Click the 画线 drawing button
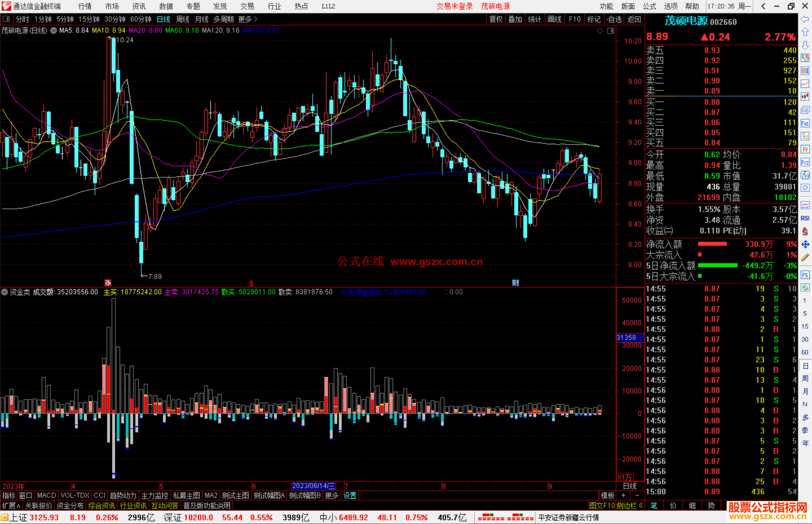Viewport: 812px width, 524px height. [554, 19]
